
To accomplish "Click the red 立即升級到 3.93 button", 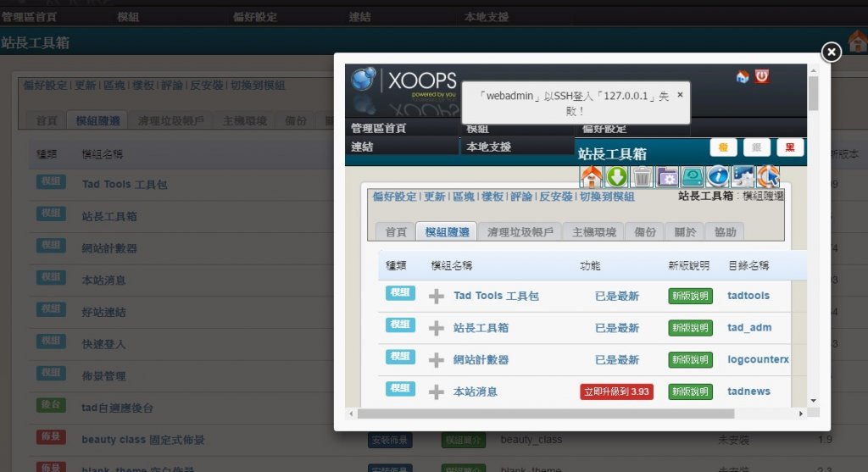I will (x=616, y=391).
